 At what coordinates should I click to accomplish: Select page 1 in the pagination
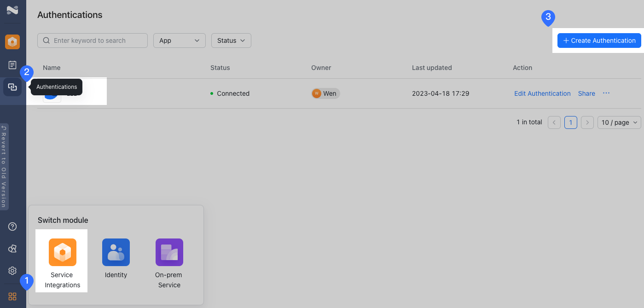[x=570, y=122]
